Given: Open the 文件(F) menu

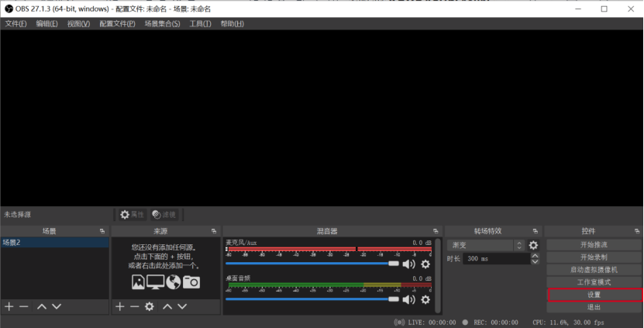Looking at the screenshot, I should click(15, 24).
